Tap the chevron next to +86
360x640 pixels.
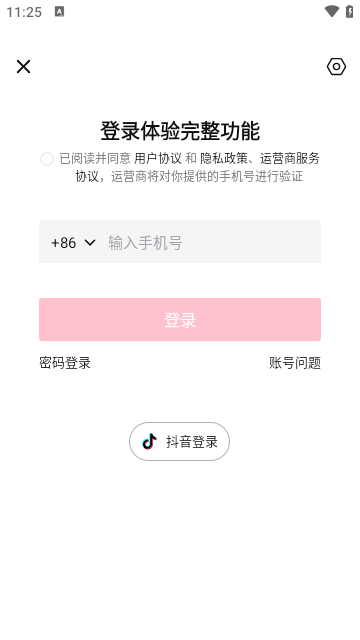90,242
